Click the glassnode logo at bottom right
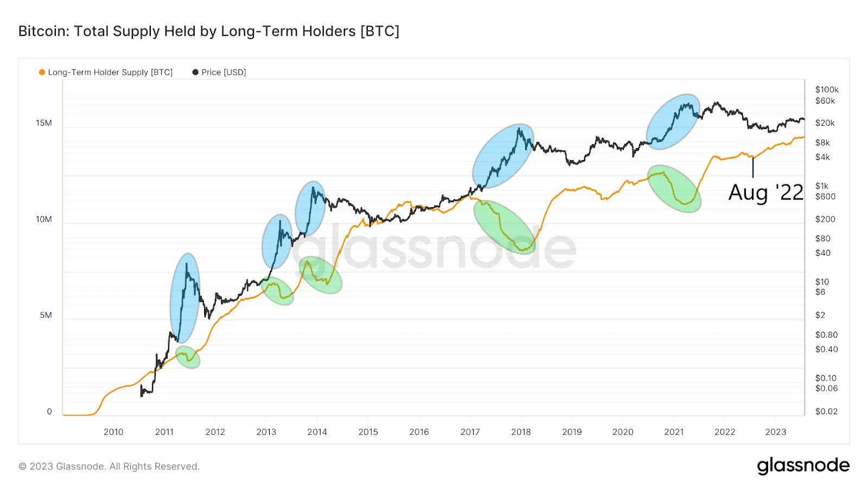 pos(803,466)
